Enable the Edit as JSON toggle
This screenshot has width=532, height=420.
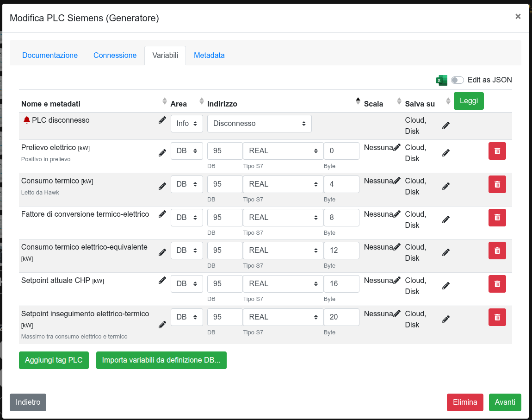coord(457,80)
